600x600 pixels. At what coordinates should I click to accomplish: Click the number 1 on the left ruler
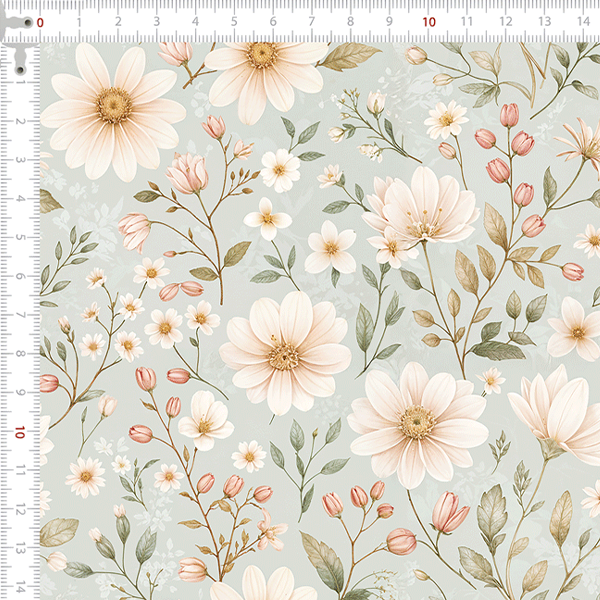pos(20,82)
